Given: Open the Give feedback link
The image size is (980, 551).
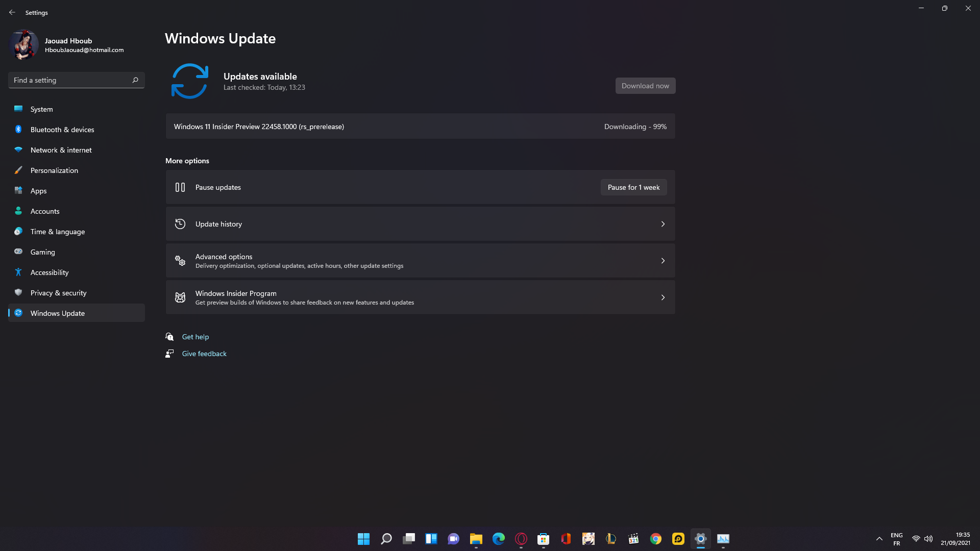Looking at the screenshot, I should point(204,353).
